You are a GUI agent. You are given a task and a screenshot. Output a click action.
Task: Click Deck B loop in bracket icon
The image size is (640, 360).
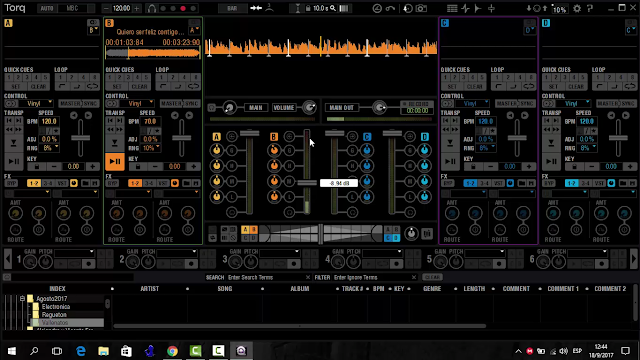pos(163,86)
